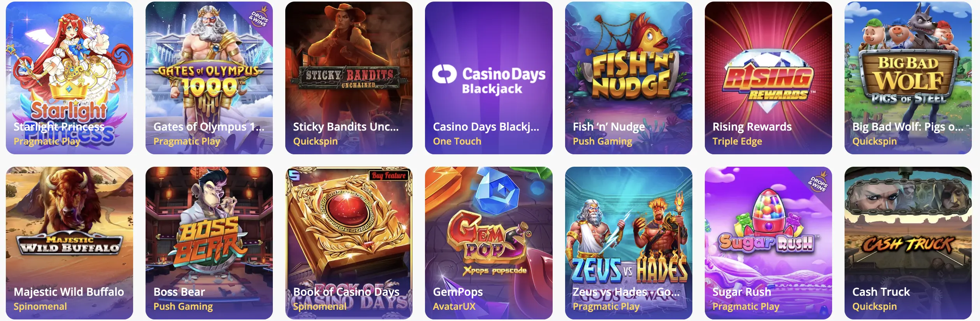This screenshot has height=321, width=980.
Task: Open Book of Casino Days game
Action: 349,243
